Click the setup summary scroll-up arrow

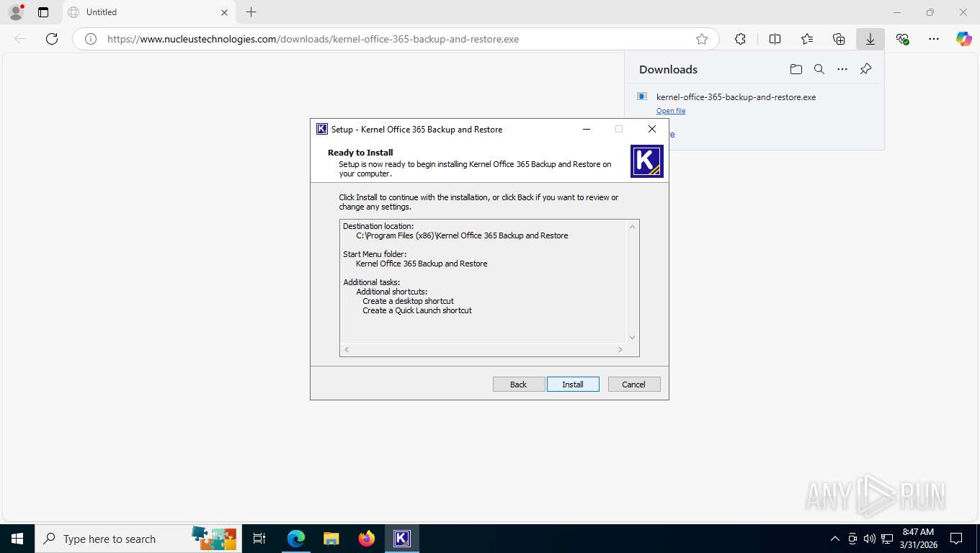coord(632,227)
